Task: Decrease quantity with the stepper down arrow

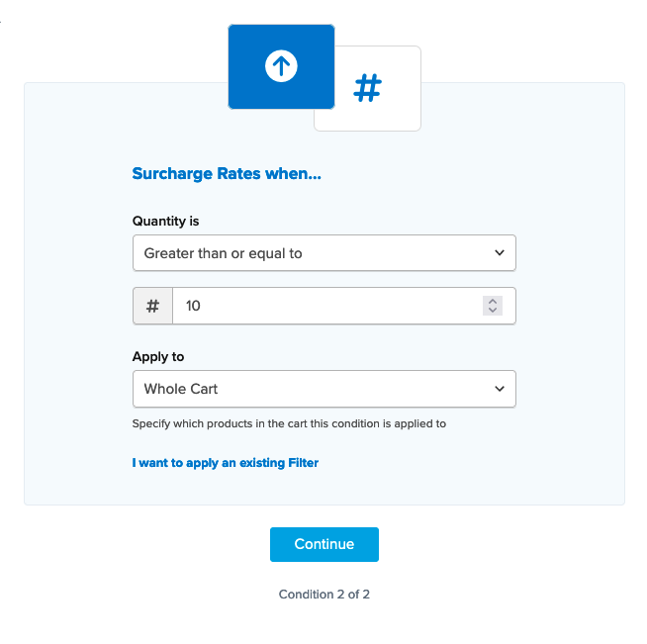Action: pyautogui.click(x=493, y=311)
